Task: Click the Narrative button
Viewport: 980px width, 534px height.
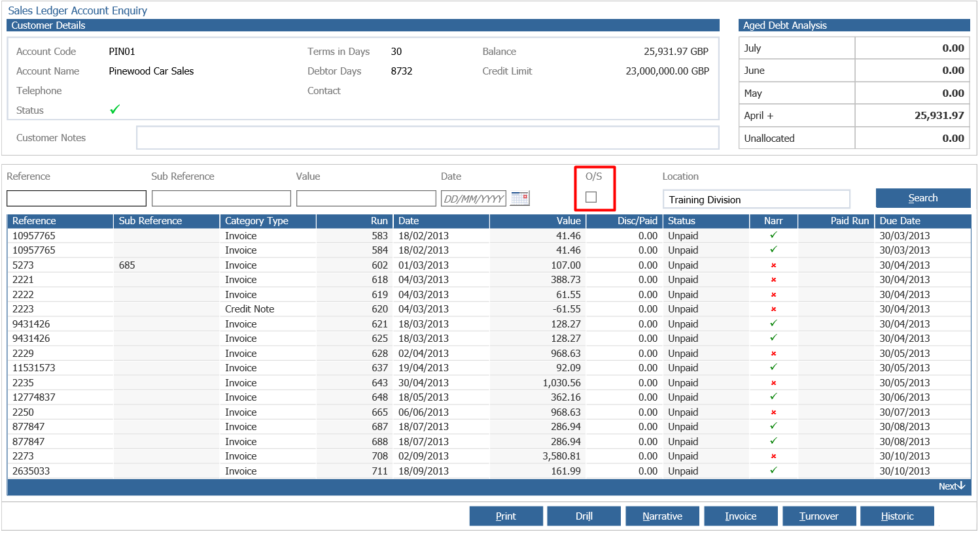Action: click(662, 516)
